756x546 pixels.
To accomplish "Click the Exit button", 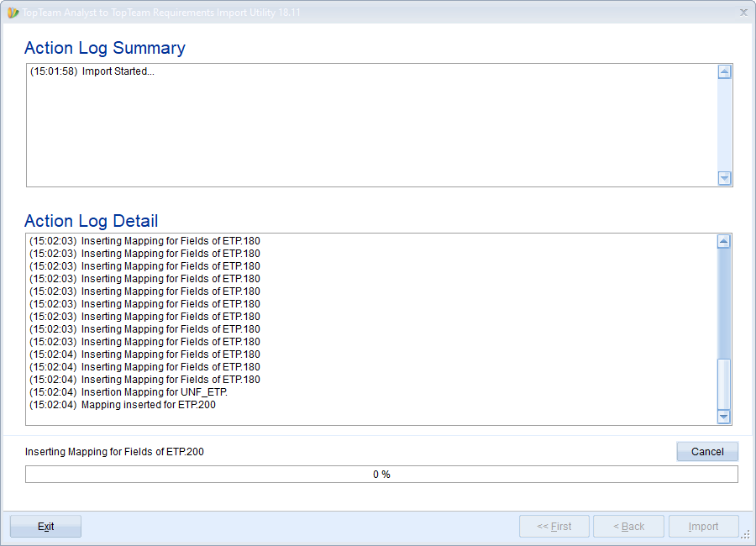I will coord(46,526).
